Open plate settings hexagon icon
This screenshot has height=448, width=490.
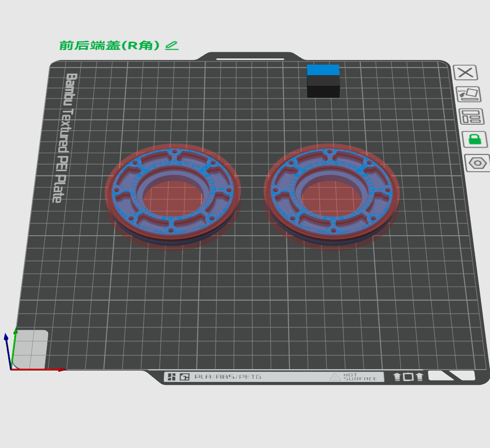pos(478,163)
